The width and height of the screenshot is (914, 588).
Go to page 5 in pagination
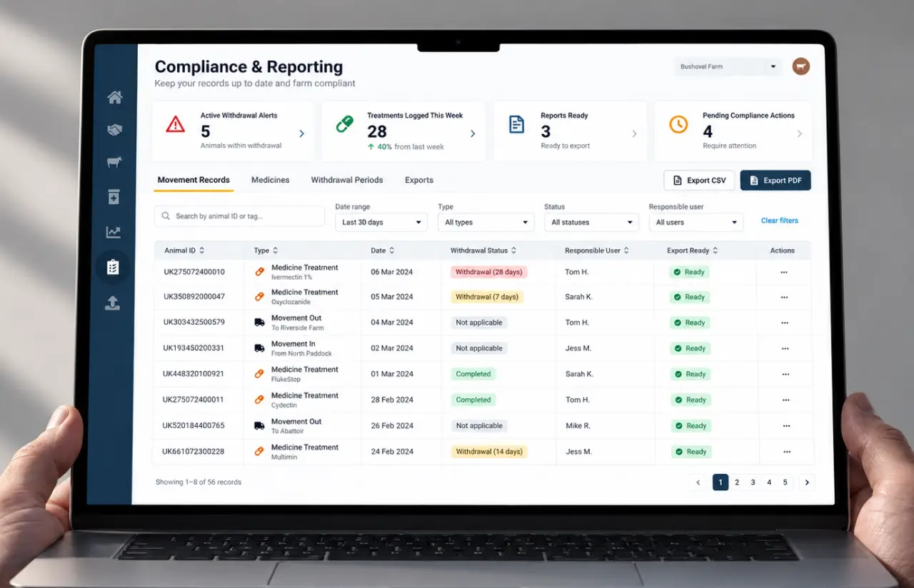pos(785,482)
